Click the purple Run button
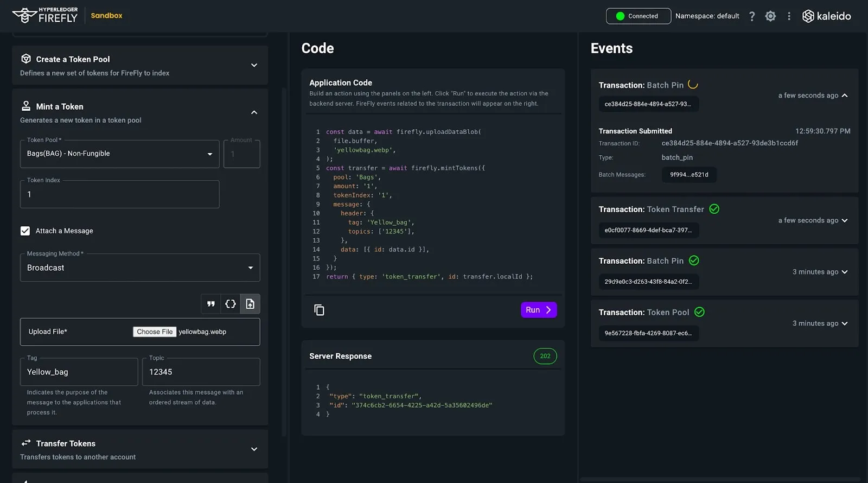 tap(538, 310)
